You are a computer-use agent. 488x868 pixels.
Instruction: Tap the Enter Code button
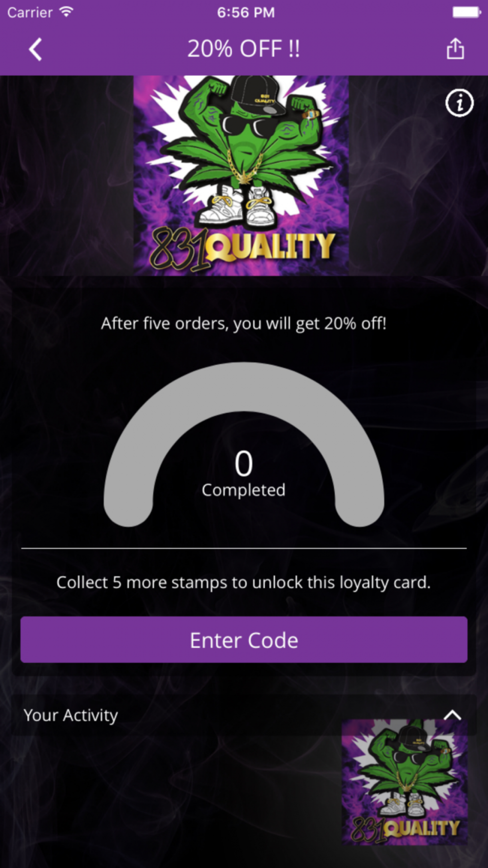244,640
